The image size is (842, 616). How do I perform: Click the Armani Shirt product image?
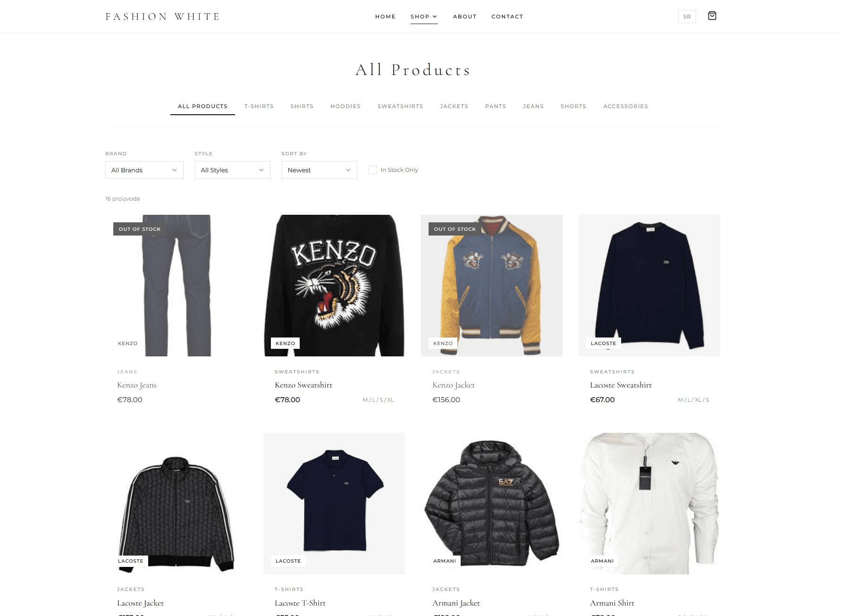649,504
